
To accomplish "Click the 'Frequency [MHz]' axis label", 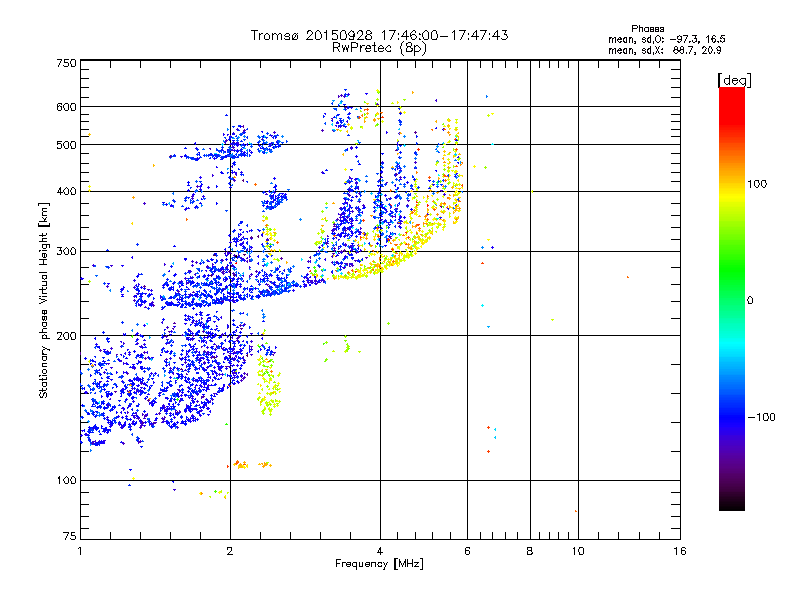I will [x=379, y=564].
